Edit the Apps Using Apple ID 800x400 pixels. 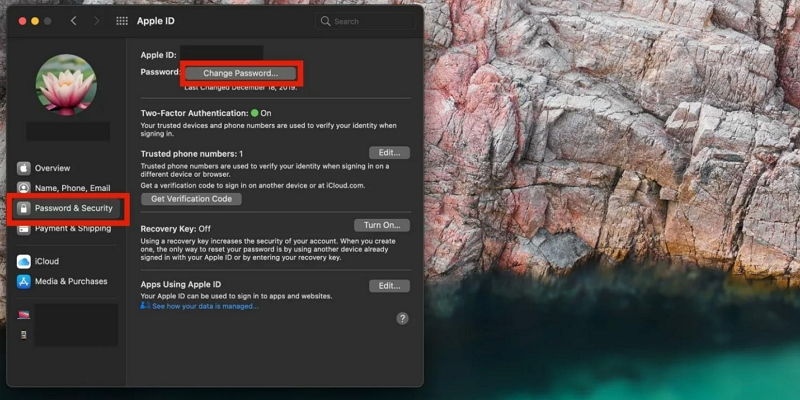tap(389, 286)
